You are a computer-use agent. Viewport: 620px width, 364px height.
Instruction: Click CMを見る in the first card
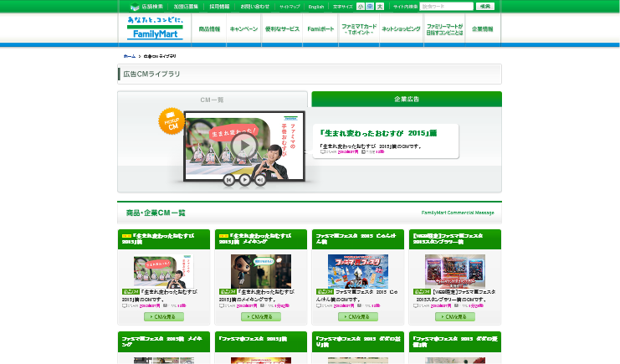point(164,317)
